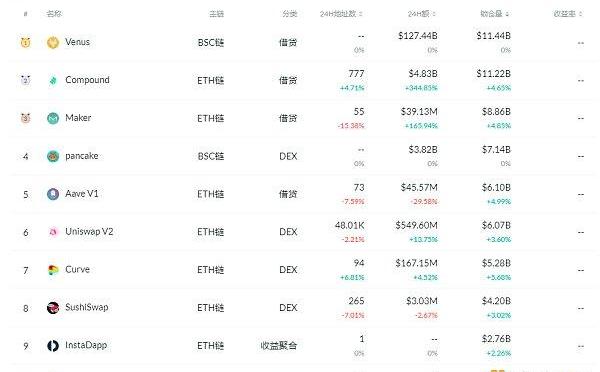Image resolution: width=600 pixels, height=372 pixels.
Task: Sort by 24H volume column header
Action: pyautogui.click(x=422, y=14)
